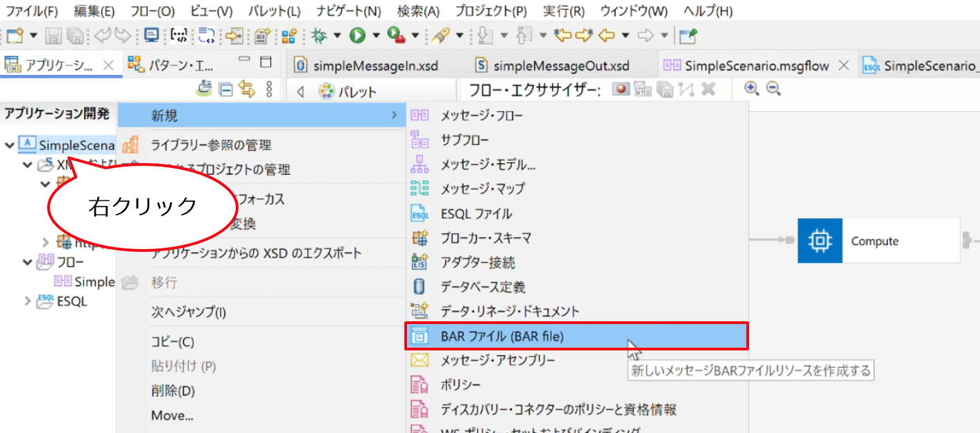
Task: Collapse the フロー folder in tree
Action: pyautogui.click(x=28, y=262)
